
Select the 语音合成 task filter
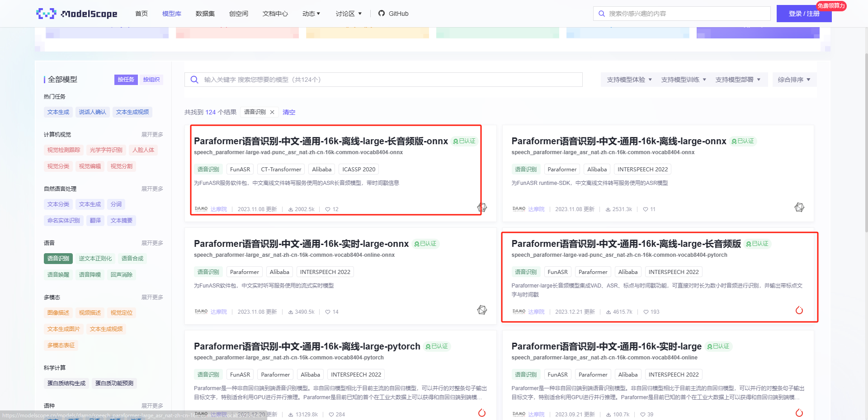click(x=132, y=259)
